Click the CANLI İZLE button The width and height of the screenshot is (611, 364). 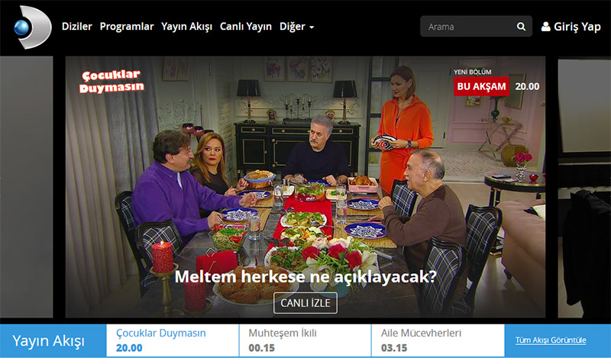[305, 303]
